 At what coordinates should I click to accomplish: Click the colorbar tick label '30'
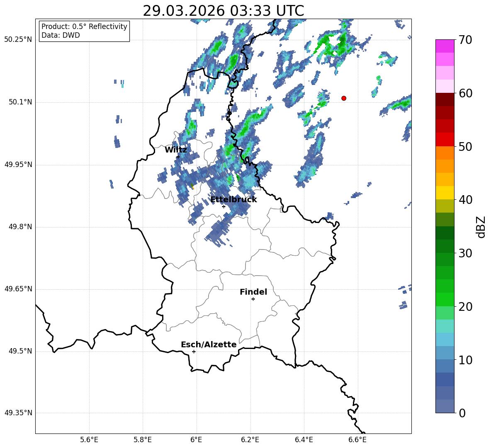[x=465, y=253]
